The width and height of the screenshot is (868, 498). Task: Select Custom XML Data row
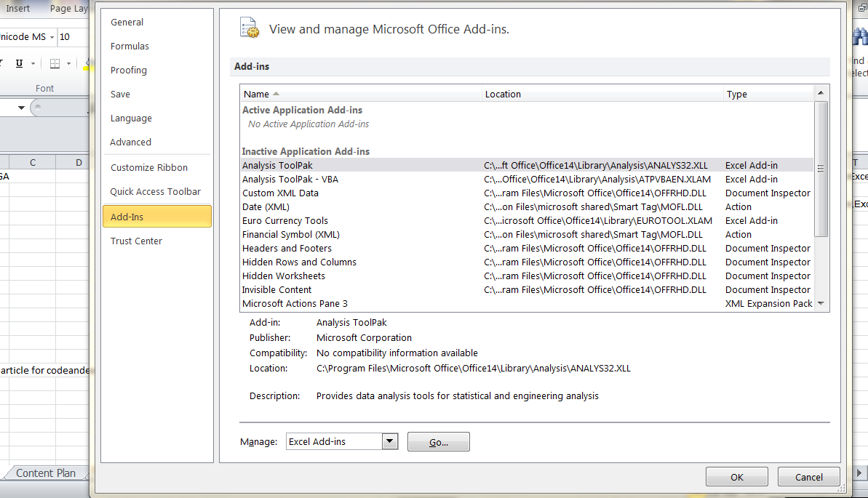click(x=527, y=193)
